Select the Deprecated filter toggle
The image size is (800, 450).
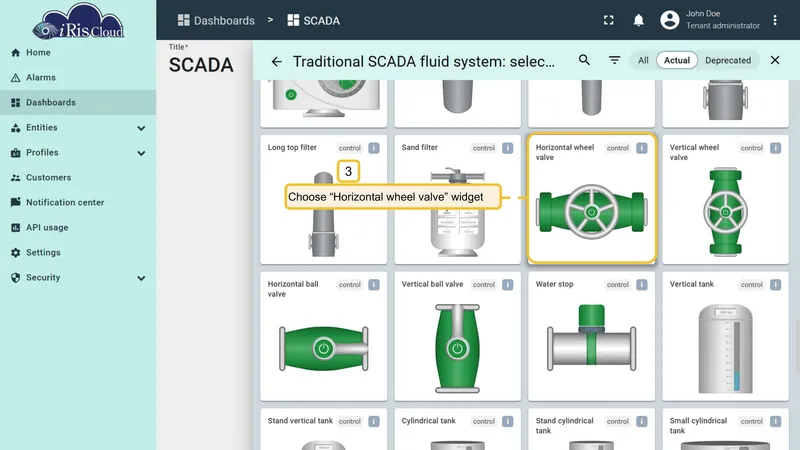728,60
